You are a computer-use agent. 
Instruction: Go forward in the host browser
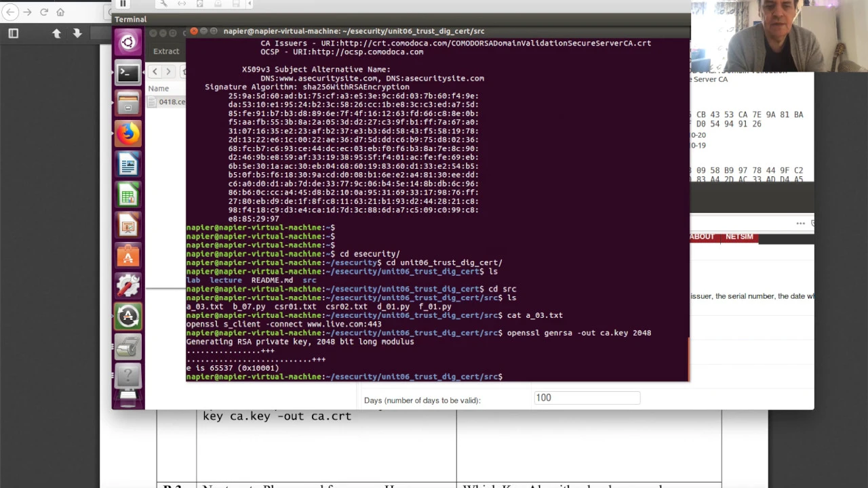point(27,12)
